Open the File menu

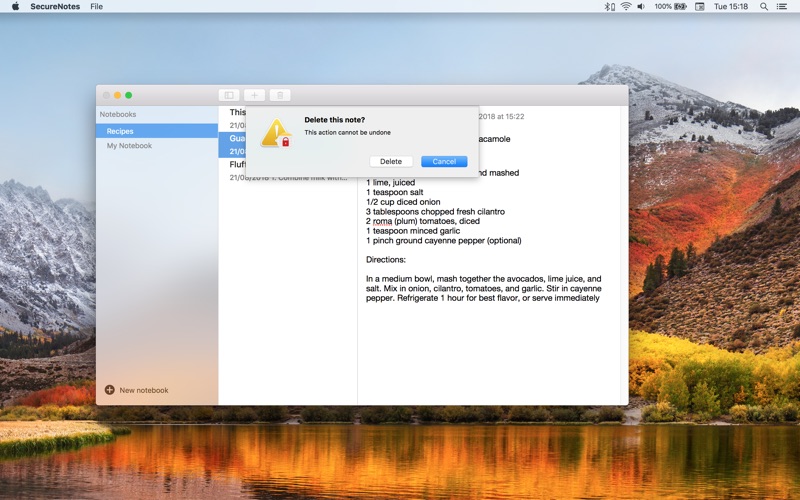pyautogui.click(x=96, y=7)
